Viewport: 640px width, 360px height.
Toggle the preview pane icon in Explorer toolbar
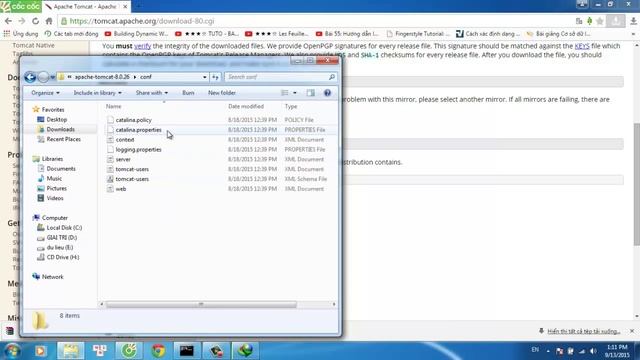[311, 93]
